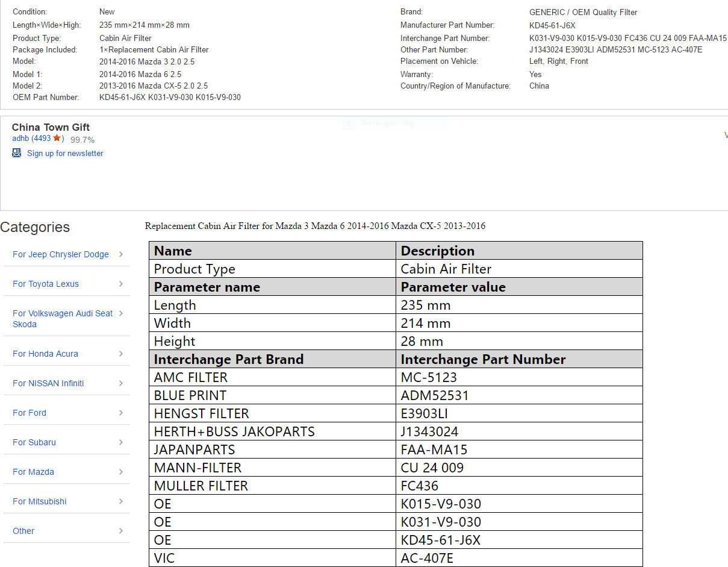The image size is (728, 567).
Task: Select table cell K015-V9-030
Action: [x=519, y=504]
